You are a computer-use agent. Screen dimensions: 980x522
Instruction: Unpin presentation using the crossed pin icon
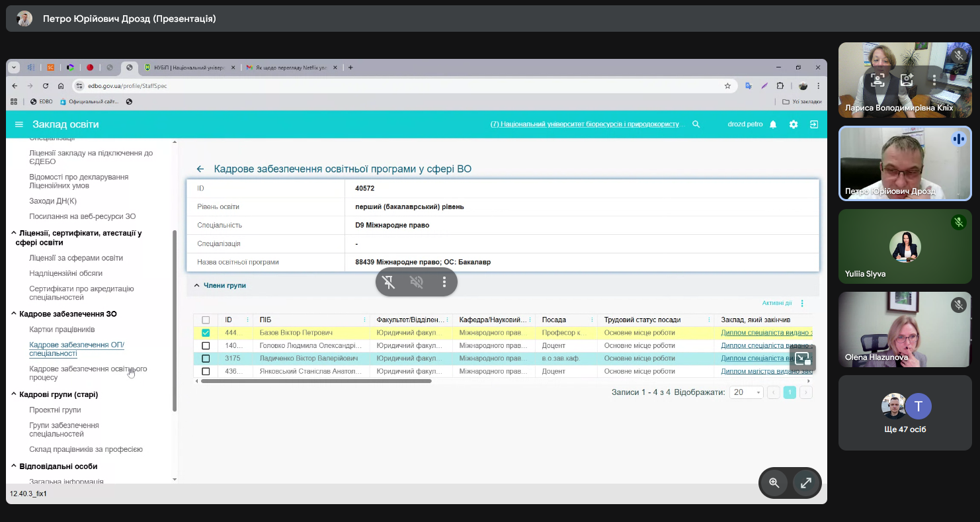(x=389, y=283)
